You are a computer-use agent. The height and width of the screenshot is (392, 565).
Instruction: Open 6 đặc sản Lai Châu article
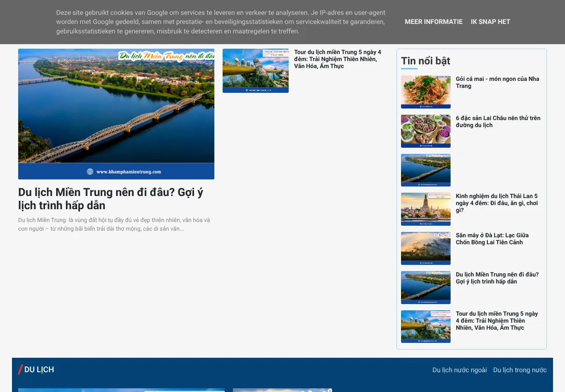[498, 121]
